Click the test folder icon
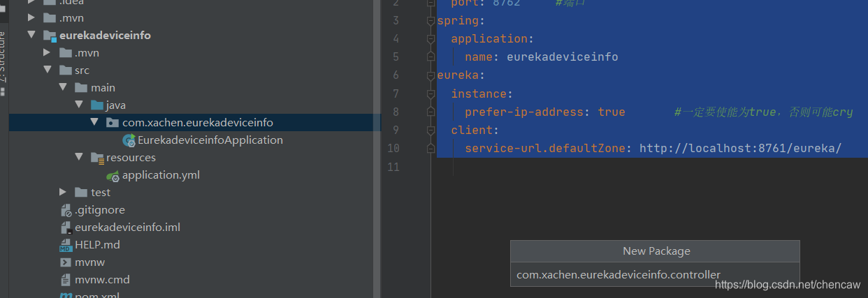The width and height of the screenshot is (868, 298). 81,192
